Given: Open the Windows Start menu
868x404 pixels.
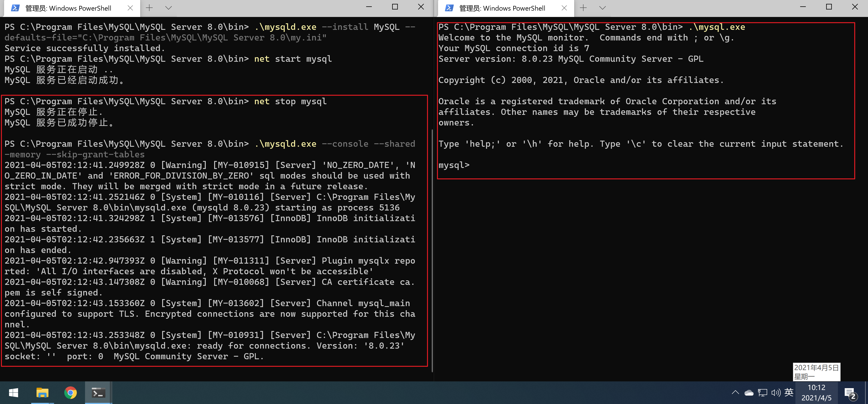Looking at the screenshot, I should click(14, 393).
